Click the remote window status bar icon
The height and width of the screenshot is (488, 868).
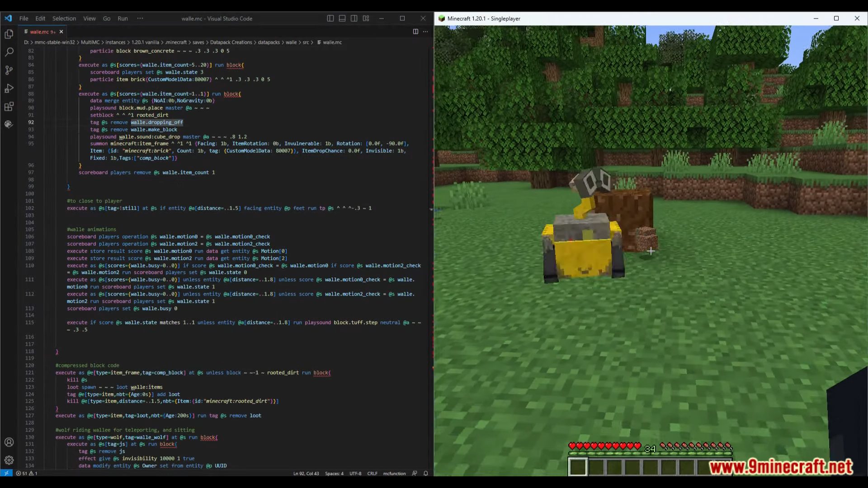[6, 473]
